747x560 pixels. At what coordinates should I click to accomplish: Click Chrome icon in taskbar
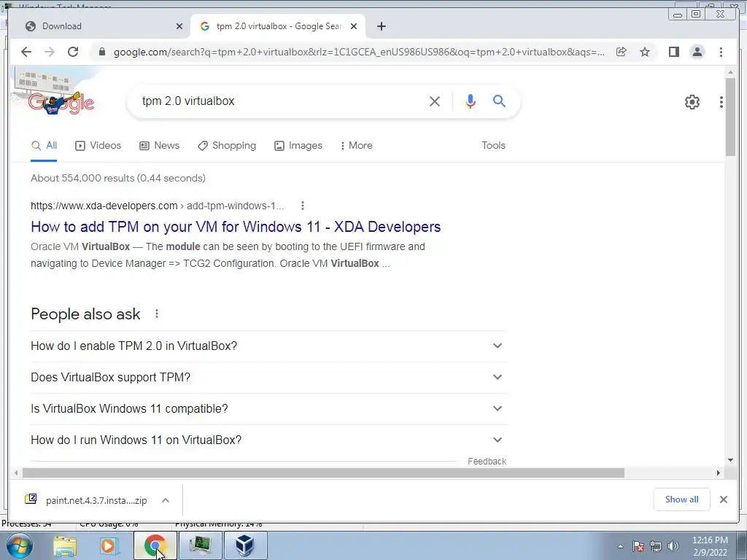(x=155, y=545)
